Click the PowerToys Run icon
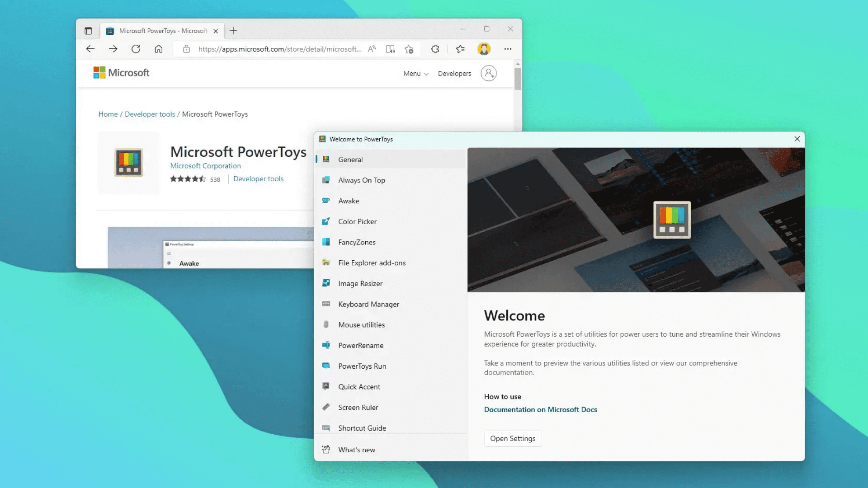Image resolution: width=868 pixels, height=488 pixels. pos(326,366)
